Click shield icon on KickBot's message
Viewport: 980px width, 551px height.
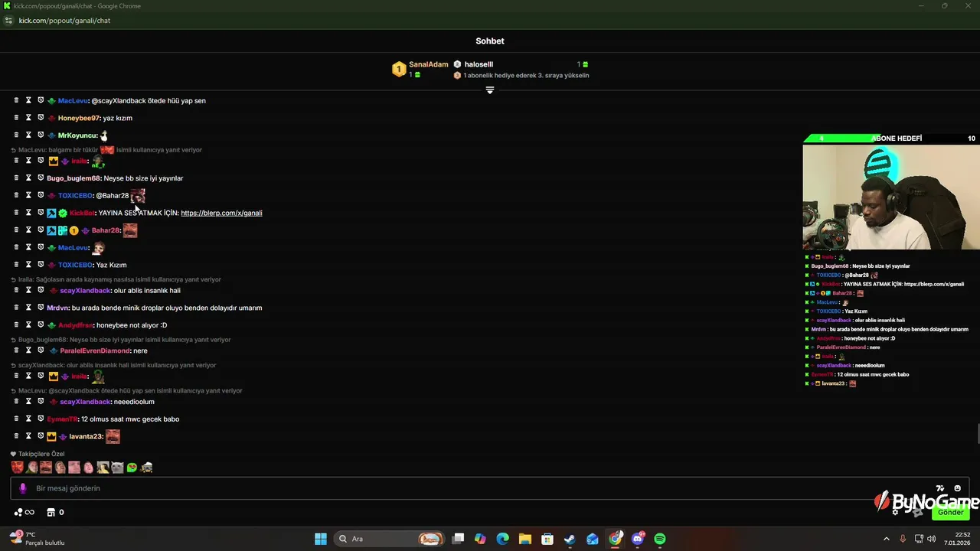(x=41, y=213)
